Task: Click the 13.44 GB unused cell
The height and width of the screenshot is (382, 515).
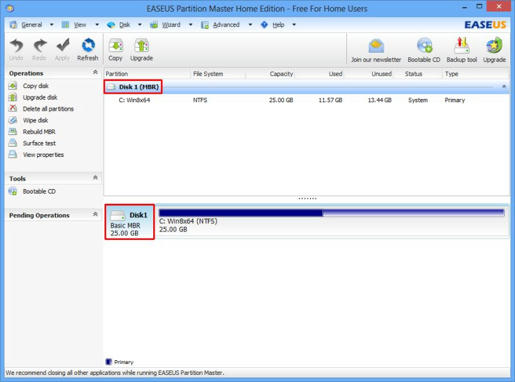Action: click(380, 100)
